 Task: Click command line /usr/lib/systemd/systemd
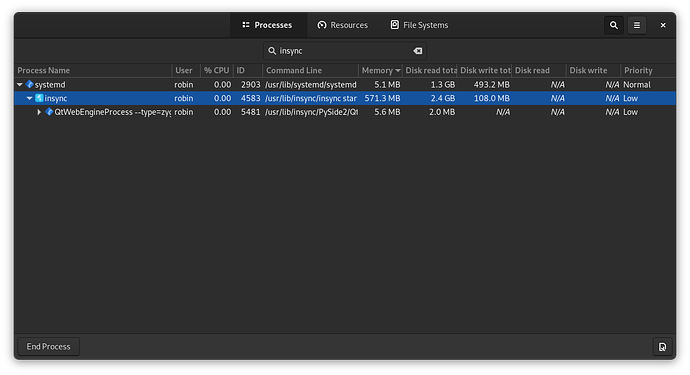pos(311,85)
